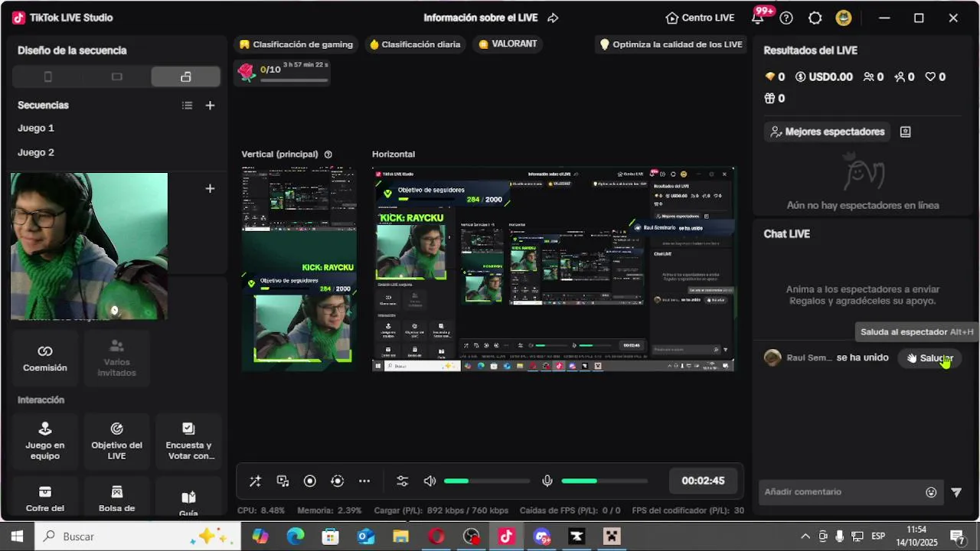Open notifications bell with 99+ badge
The image size is (980, 551).
pyautogui.click(x=758, y=18)
